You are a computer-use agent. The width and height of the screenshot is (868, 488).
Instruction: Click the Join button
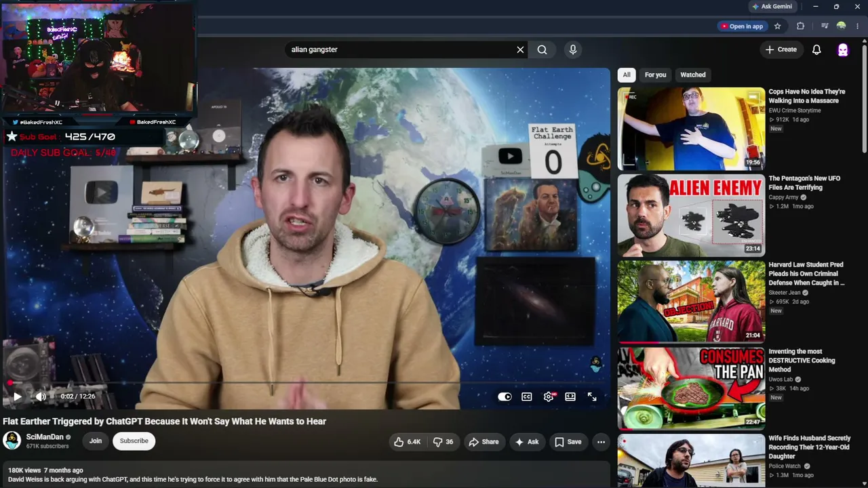[96, 441]
